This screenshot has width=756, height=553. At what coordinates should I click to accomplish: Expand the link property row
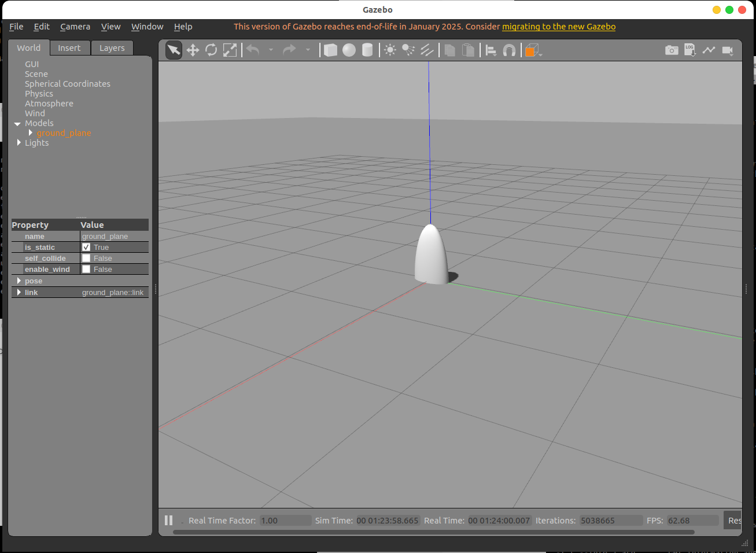[x=19, y=292]
